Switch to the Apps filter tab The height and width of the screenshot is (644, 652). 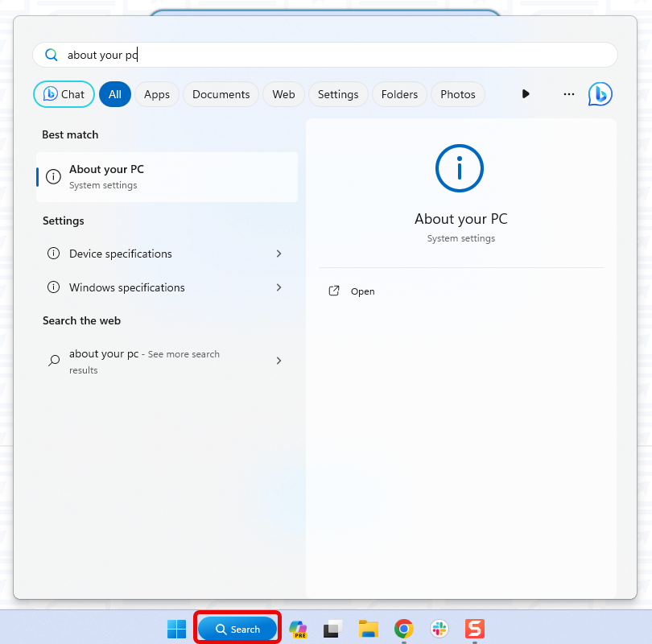[x=157, y=94]
